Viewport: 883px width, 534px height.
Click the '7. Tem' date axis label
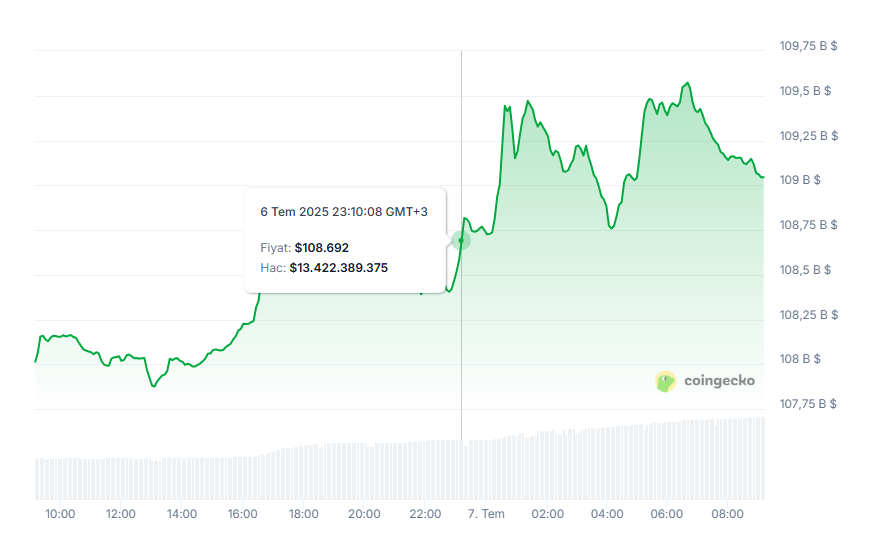[486, 514]
